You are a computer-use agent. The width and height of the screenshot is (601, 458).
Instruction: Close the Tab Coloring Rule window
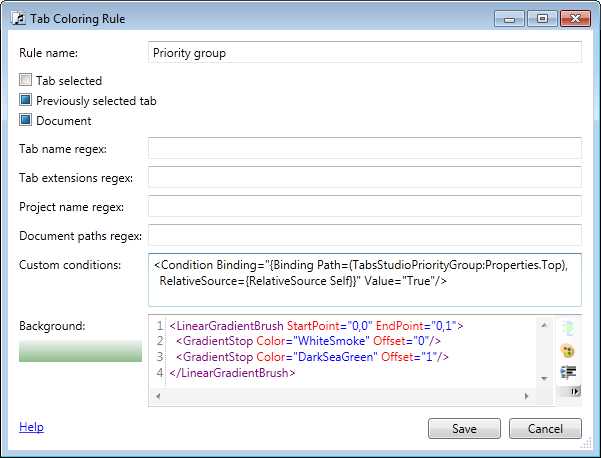575,18
